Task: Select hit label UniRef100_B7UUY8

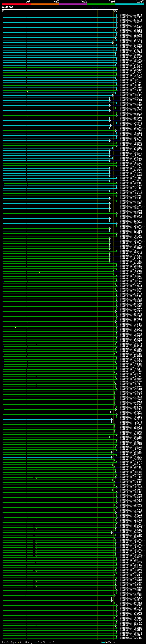Action: 131,20
